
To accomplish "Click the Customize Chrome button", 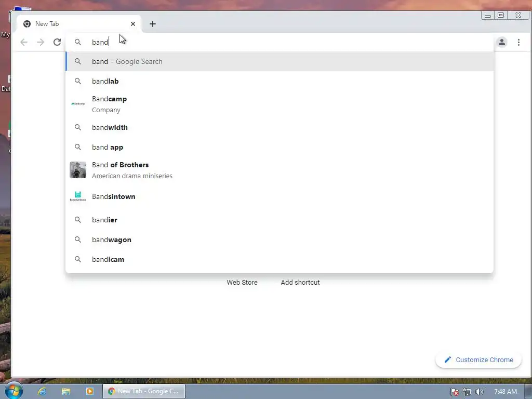I will pos(478,360).
